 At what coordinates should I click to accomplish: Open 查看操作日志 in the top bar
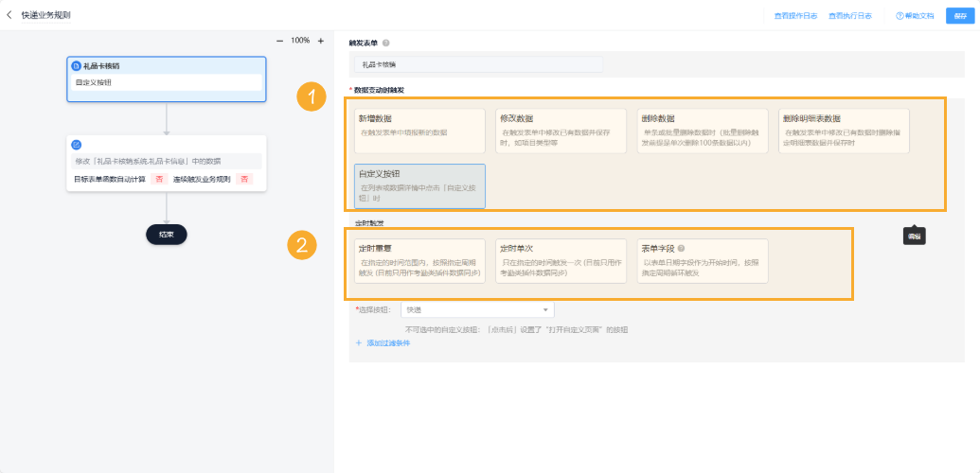coord(794,16)
